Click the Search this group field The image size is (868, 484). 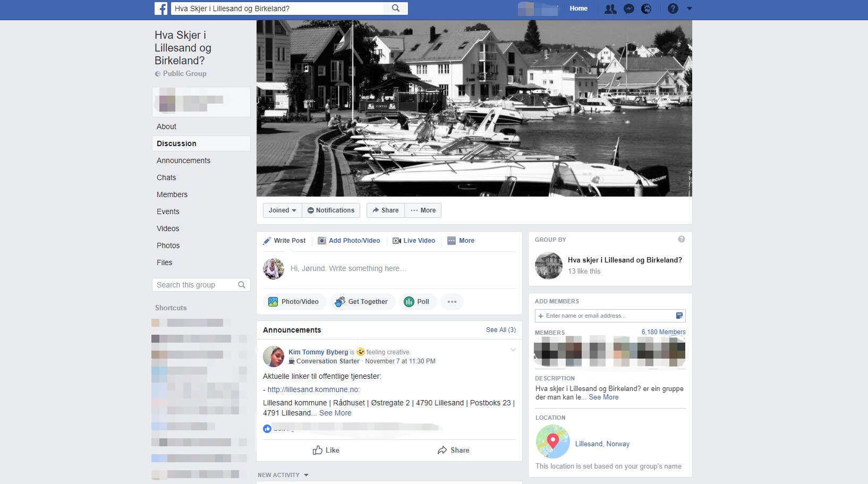click(x=195, y=285)
